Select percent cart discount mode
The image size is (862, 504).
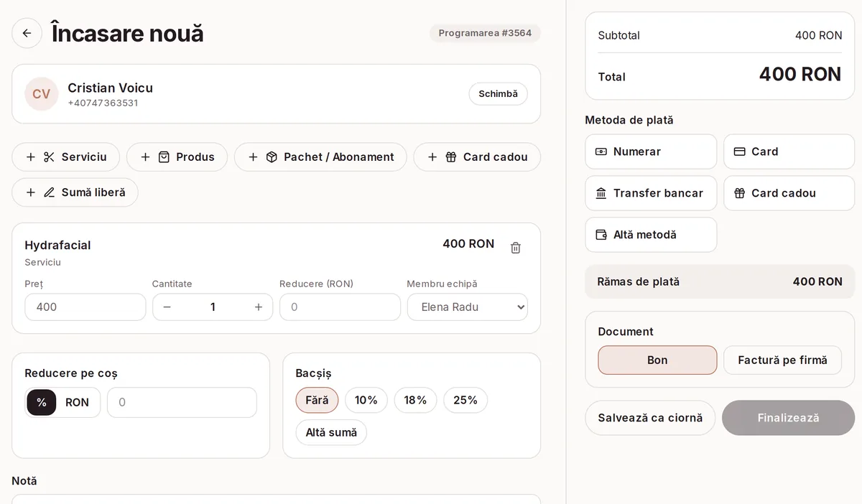point(42,403)
